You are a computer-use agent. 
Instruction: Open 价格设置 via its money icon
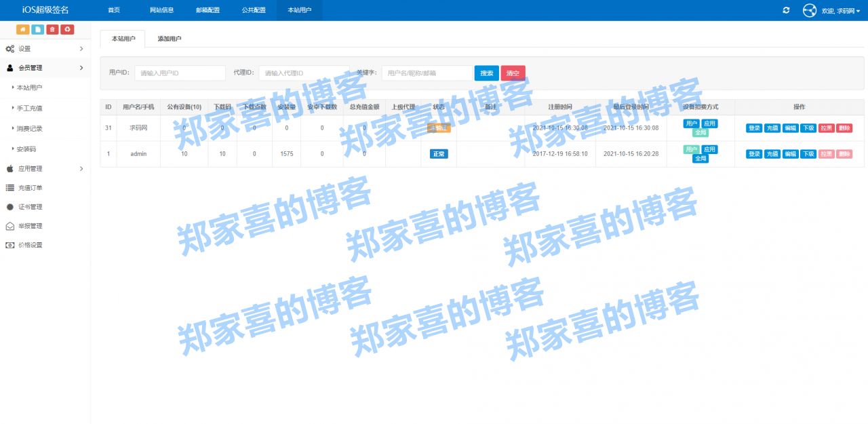point(10,245)
